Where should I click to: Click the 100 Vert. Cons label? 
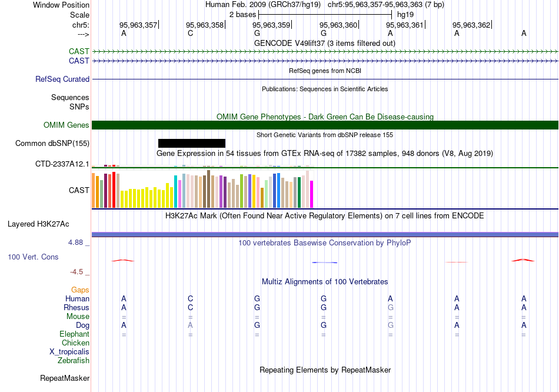(x=33, y=257)
